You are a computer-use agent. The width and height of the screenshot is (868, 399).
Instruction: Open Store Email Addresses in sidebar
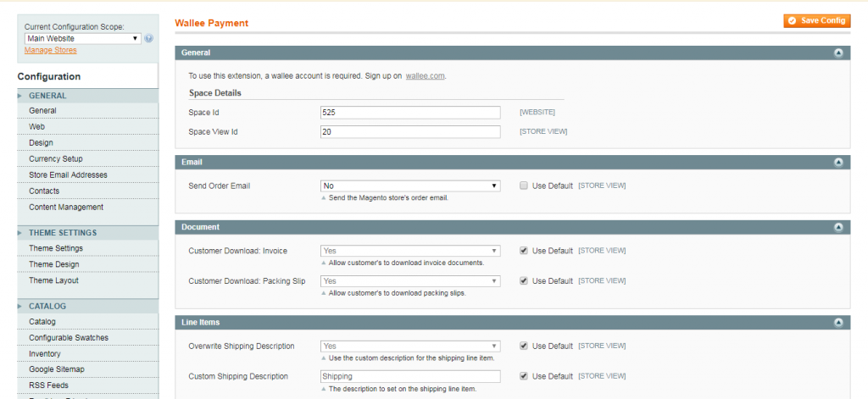click(x=87, y=175)
